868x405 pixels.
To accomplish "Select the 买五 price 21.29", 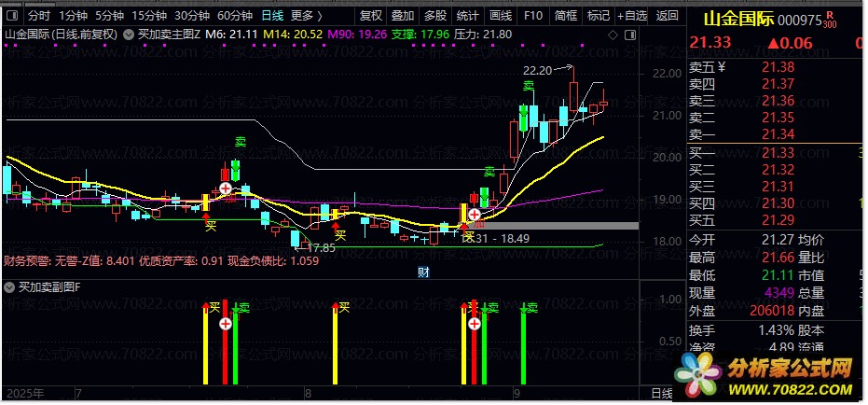I will [x=778, y=220].
